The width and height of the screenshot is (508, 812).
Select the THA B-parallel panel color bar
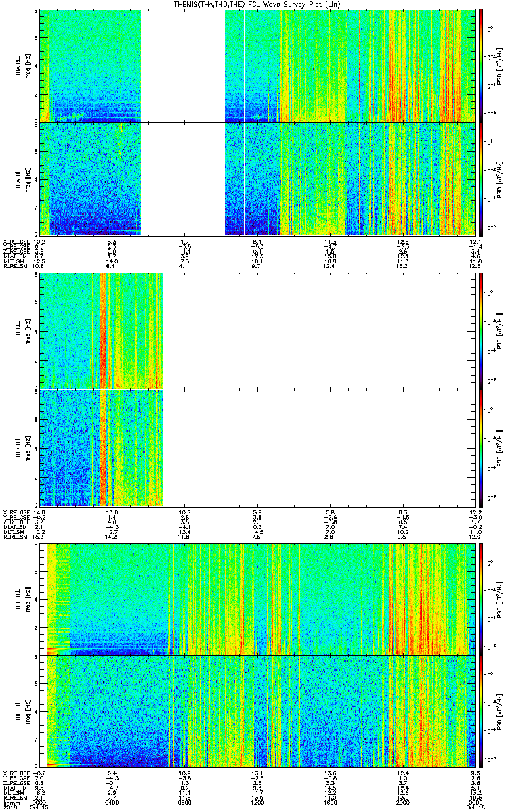[480, 178]
